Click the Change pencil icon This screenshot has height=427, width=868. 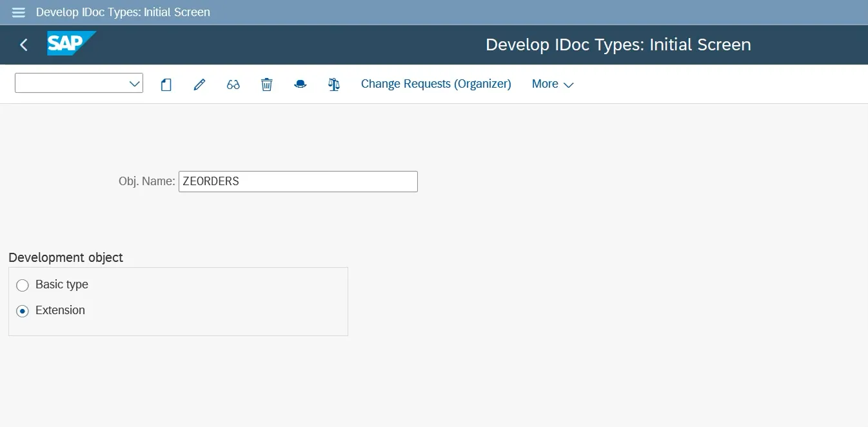pyautogui.click(x=199, y=84)
